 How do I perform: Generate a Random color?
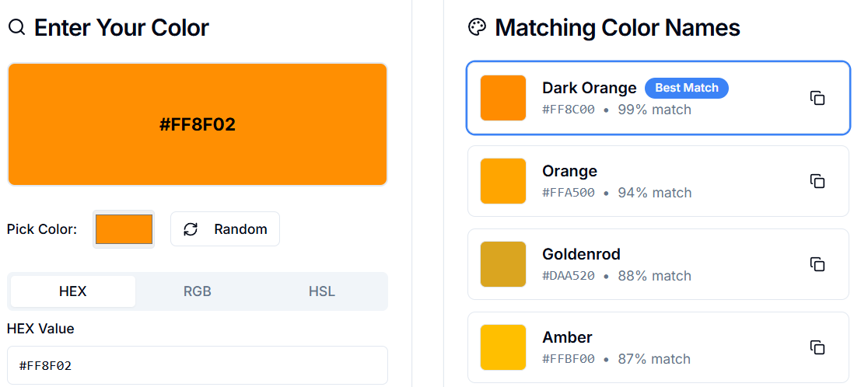pos(225,229)
